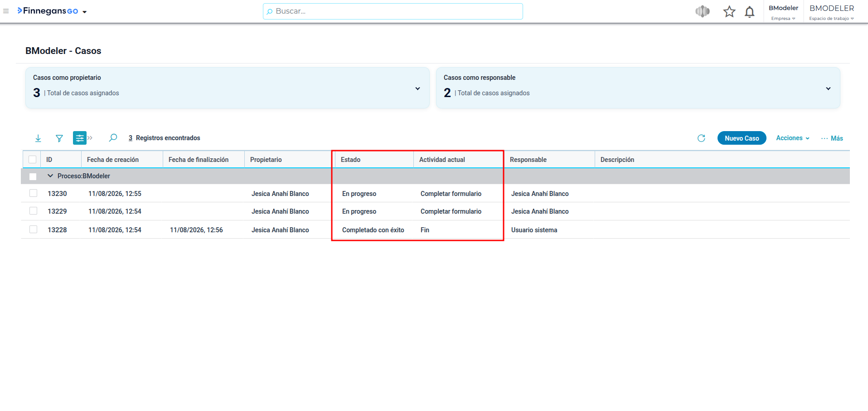
Task: Open the filter funnel icon
Action: click(59, 138)
